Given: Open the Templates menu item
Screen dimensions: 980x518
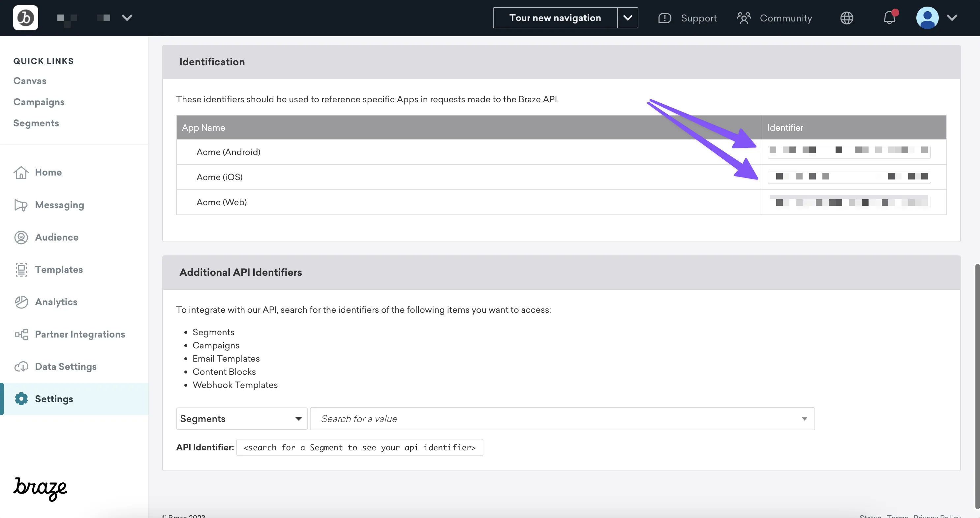Looking at the screenshot, I should 59,270.
